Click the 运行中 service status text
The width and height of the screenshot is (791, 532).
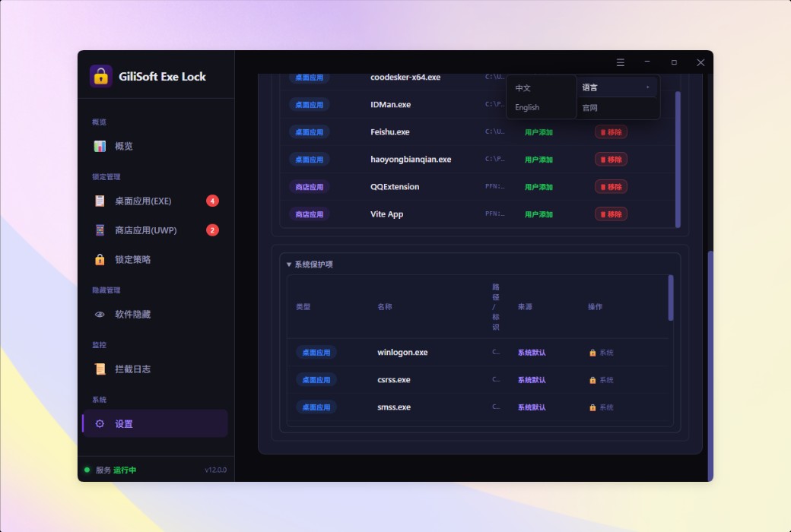[x=125, y=470]
